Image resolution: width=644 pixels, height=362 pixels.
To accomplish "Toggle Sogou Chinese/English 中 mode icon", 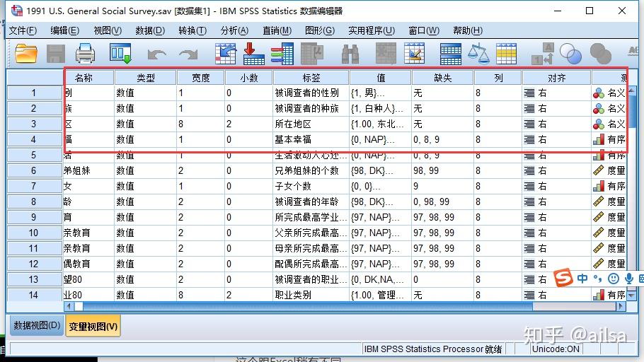I will (x=582, y=279).
